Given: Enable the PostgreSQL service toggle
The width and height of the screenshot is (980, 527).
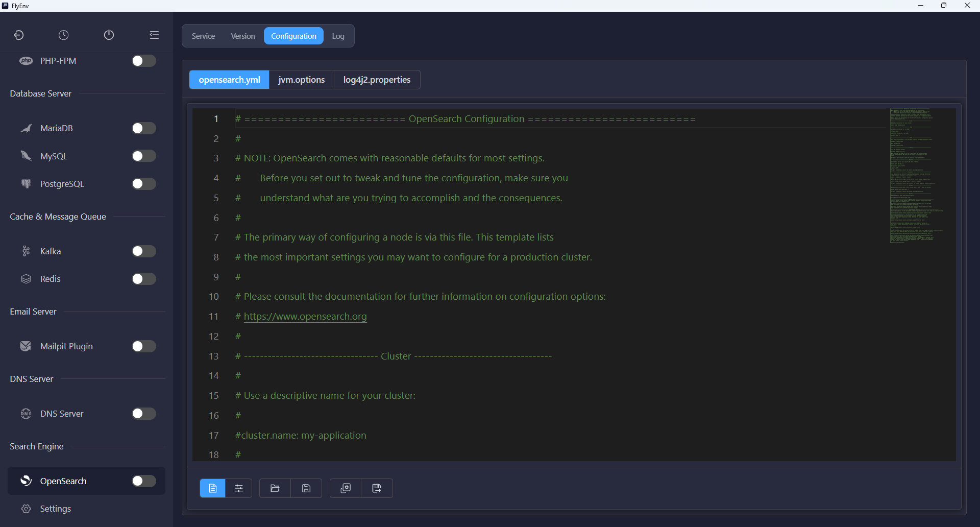Looking at the screenshot, I should click(x=144, y=184).
